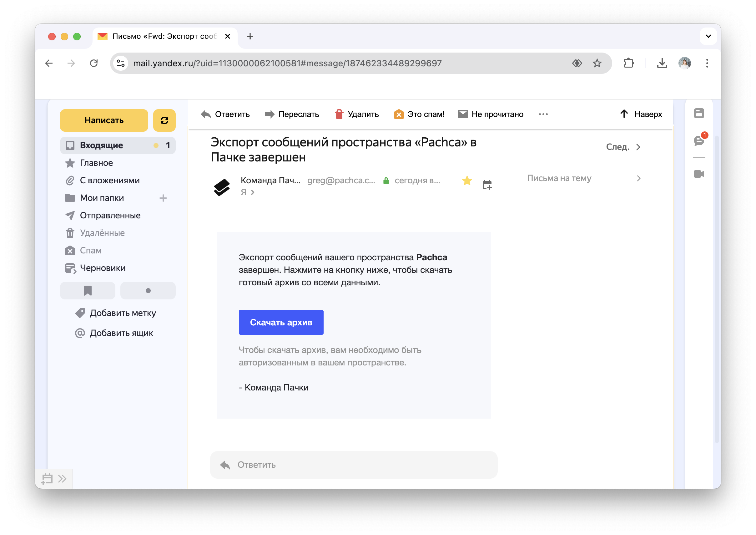
Task: Open browser extensions puzzle icon
Action: click(628, 63)
